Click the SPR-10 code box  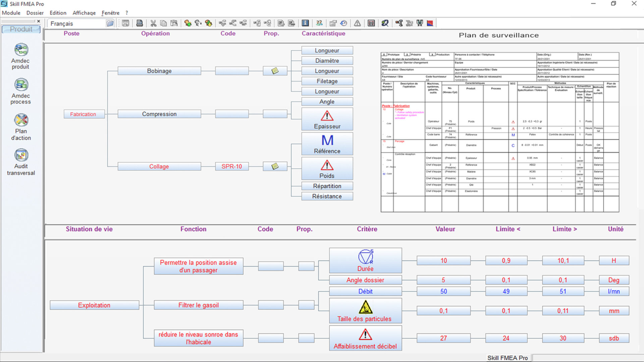pyautogui.click(x=232, y=166)
